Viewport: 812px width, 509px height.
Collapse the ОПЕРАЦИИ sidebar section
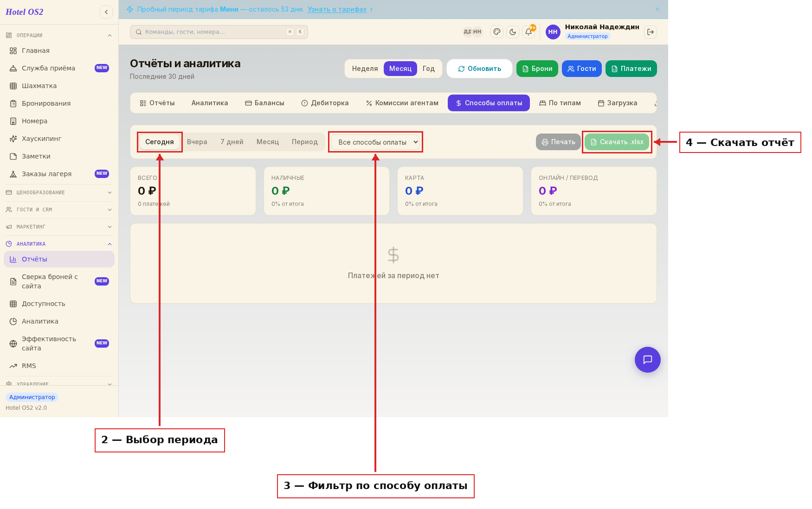(x=59, y=35)
